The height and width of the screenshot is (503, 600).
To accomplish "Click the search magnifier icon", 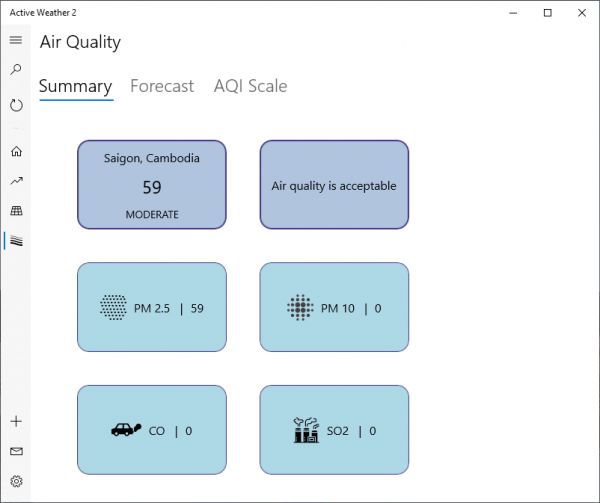I will (x=16, y=69).
